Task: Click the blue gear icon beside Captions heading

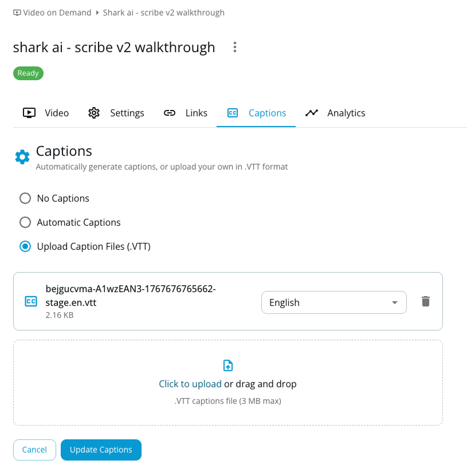Action: (22, 156)
